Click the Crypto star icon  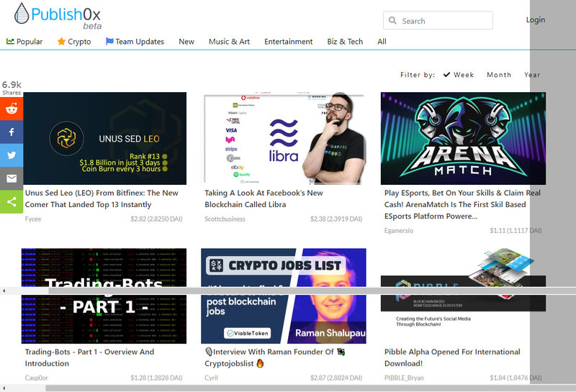point(61,41)
